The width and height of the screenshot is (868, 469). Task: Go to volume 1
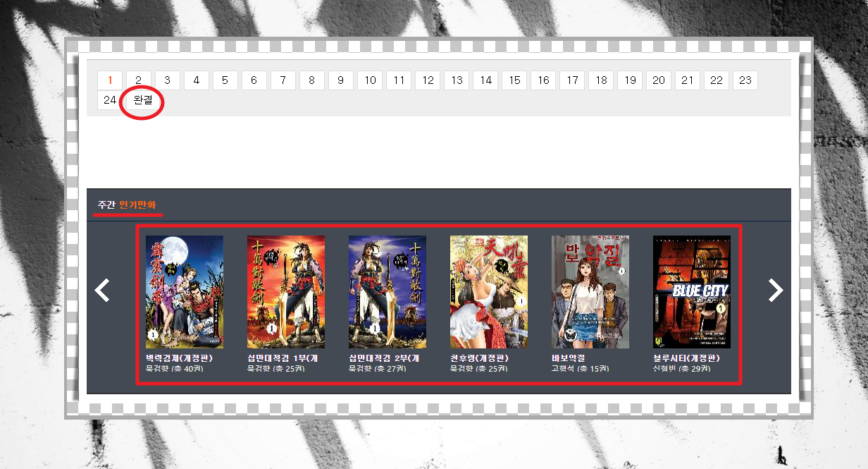pos(110,80)
